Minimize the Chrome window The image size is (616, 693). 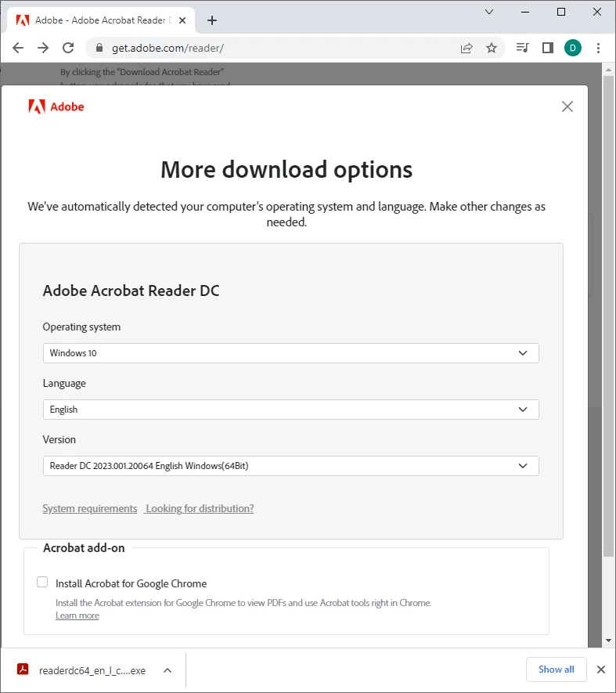click(x=525, y=12)
